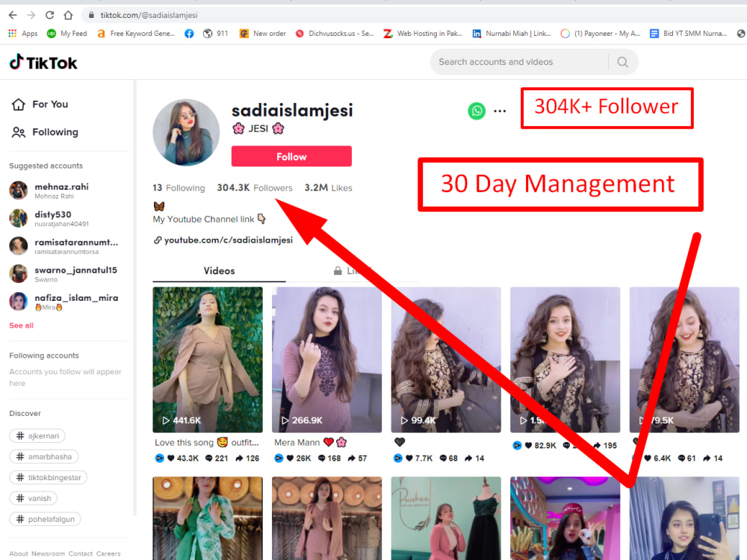Click share icon showing 126 shares
This screenshot has width=747, height=560.
tap(239, 458)
